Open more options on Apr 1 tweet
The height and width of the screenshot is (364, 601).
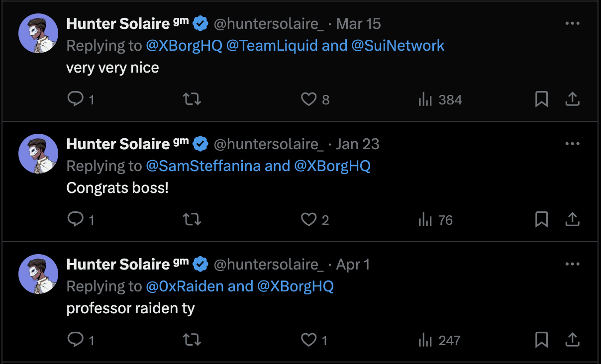[573, 264]
